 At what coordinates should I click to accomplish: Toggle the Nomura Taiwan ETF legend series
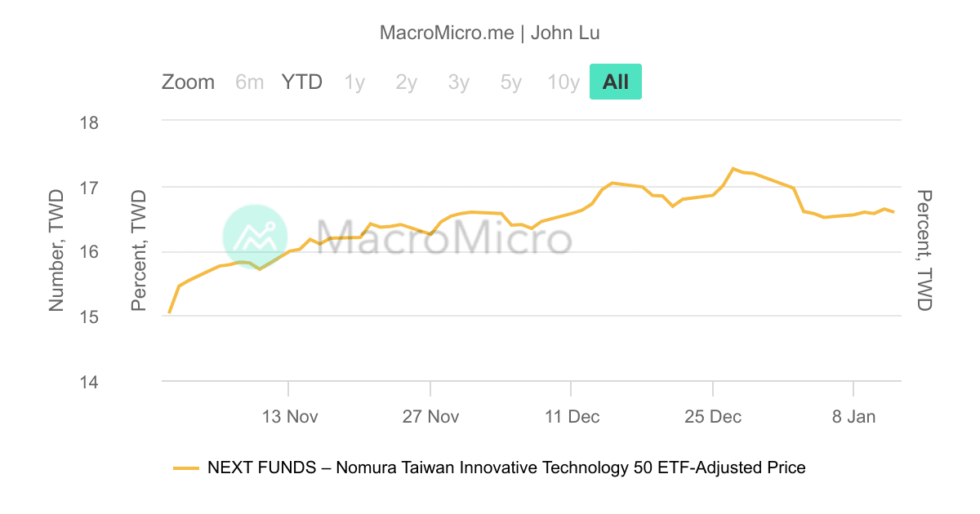point(506,467)
